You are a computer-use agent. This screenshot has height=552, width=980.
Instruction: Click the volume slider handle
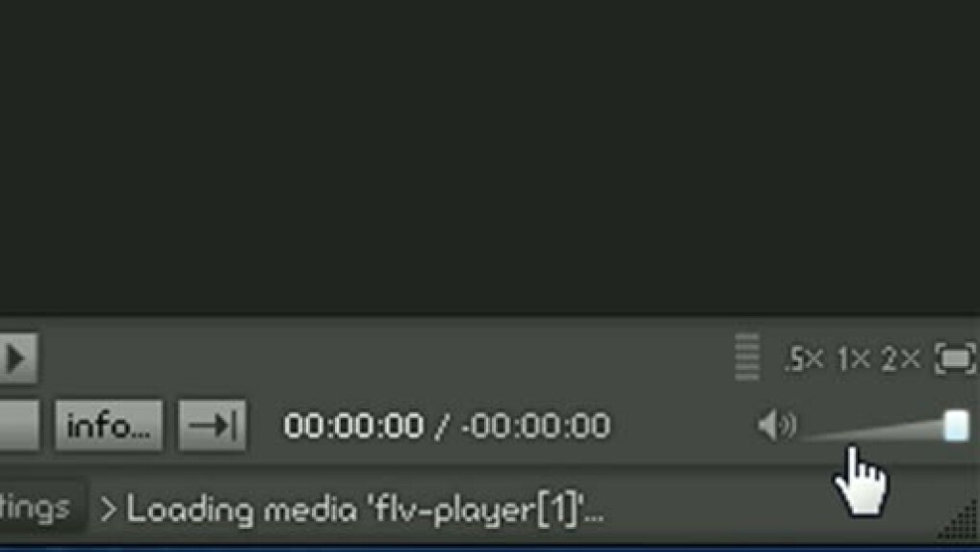coord(956,426)
